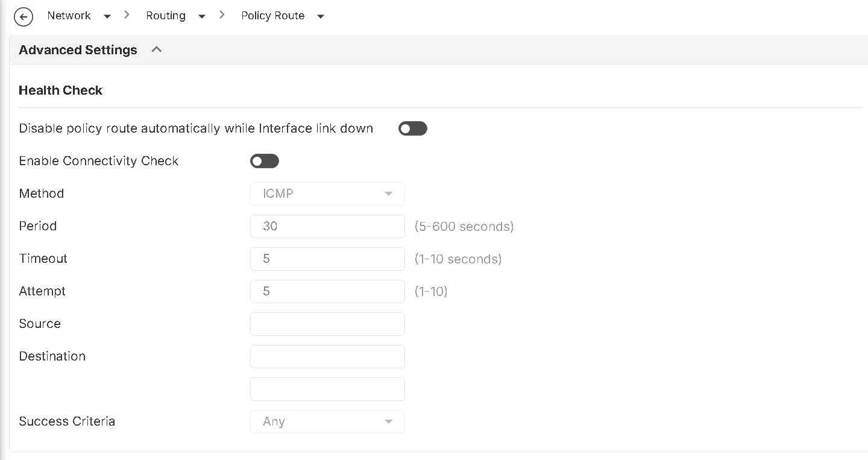Click the Health Check section heading

pyautogui.click(x=61, y=90)
